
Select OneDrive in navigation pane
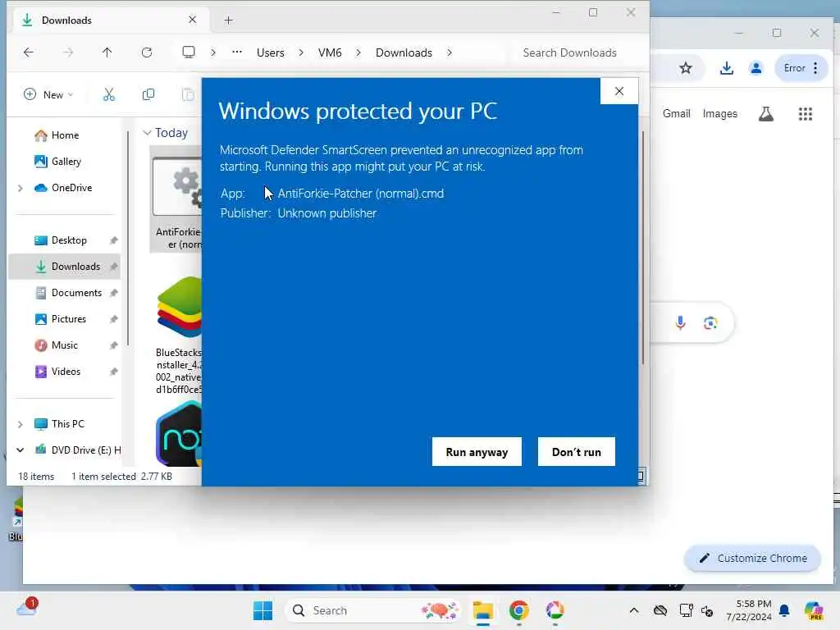(72, 188)
